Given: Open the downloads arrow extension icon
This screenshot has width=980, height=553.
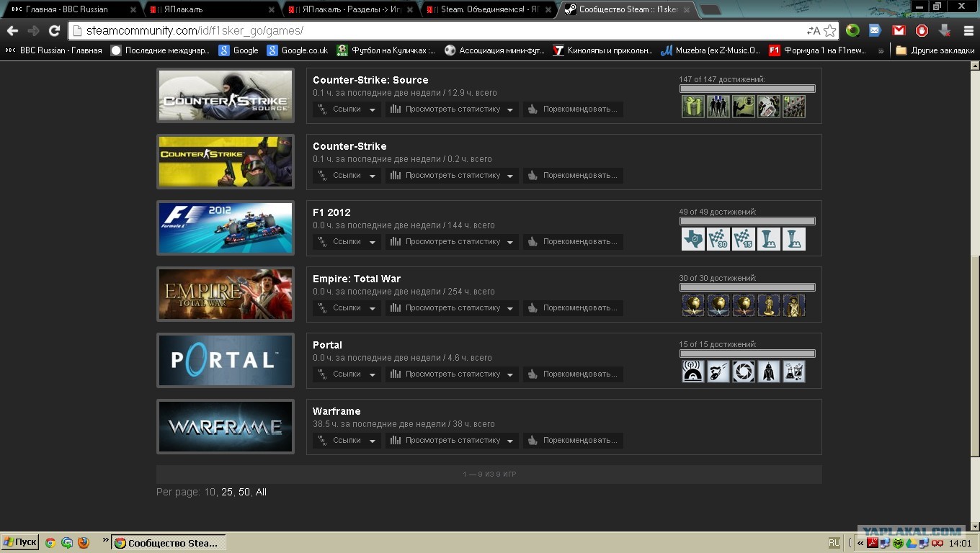Looking at the screenshot, I should click(945, 31).
